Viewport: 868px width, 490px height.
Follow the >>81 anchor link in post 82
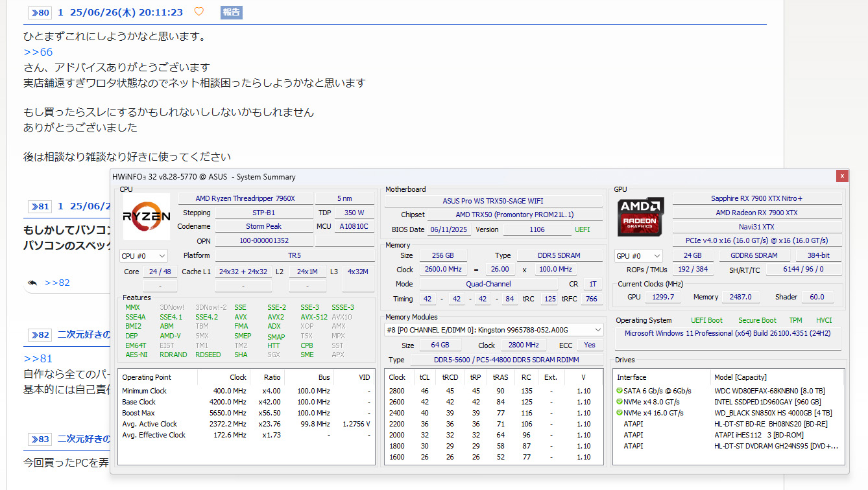(x=38, y=358)
